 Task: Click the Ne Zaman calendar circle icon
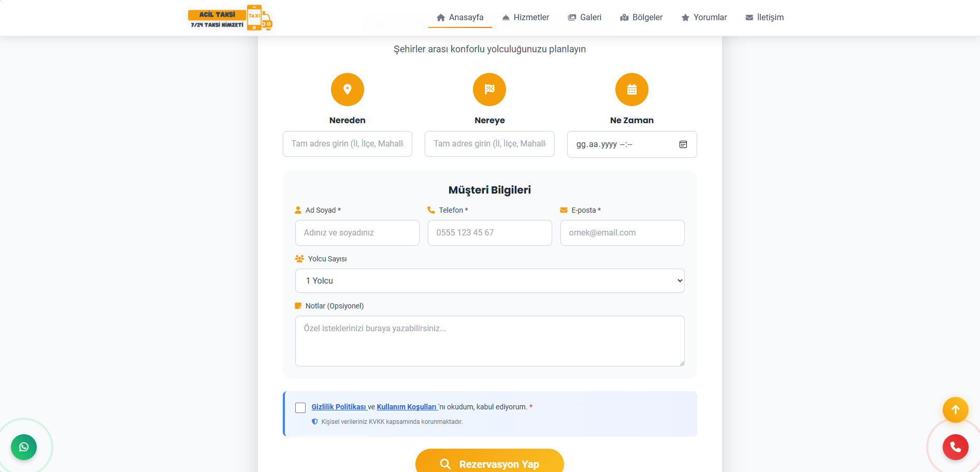pyautogui.click(x=631, y=90)
